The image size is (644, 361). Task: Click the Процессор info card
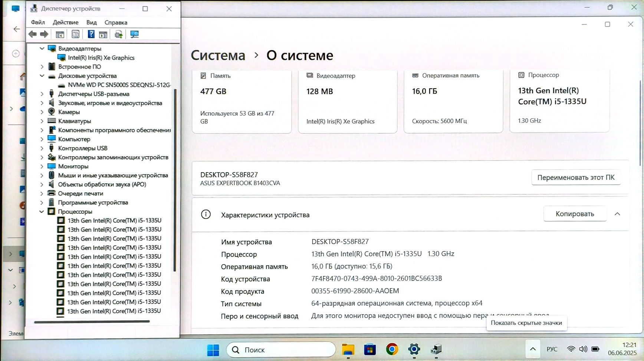pos(559,101)
